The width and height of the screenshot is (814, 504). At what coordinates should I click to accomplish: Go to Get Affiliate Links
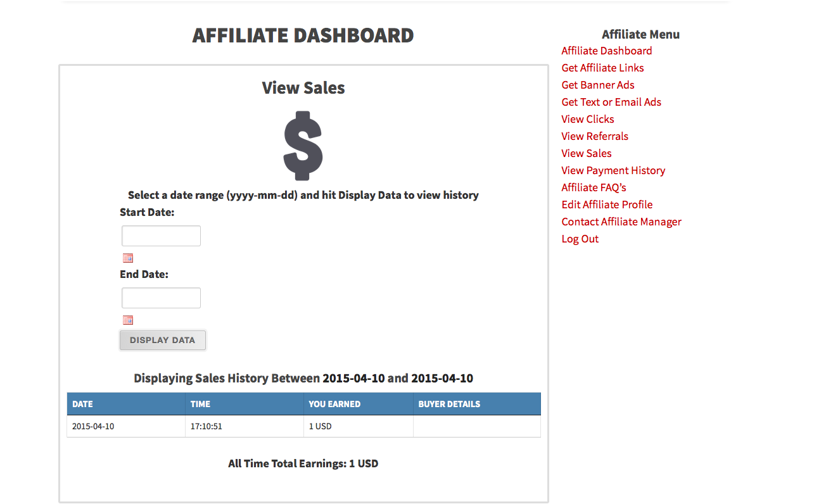coord(602,68)
